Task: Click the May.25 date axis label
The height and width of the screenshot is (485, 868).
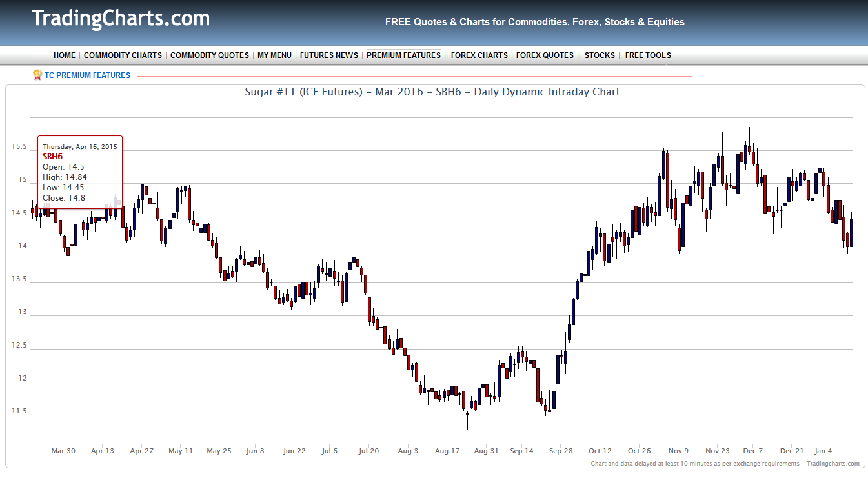Action: [219, 451]
